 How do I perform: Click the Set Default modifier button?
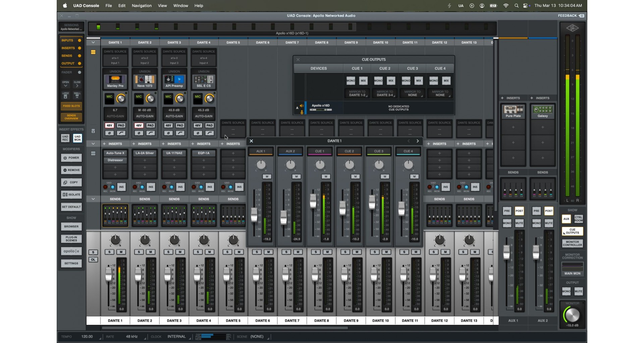pyautogui.click(x=71, y=207)
